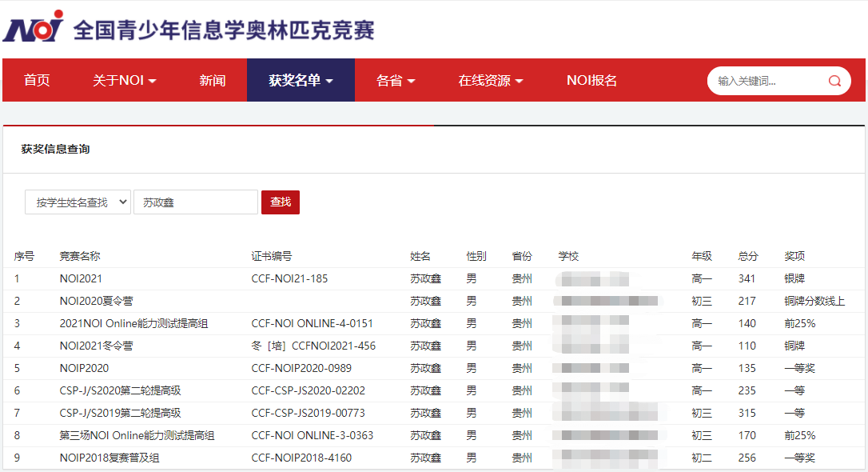The image size is (868, 472).
Task: Click certificate number CCF-NOIP2020-0989
Action: [x=301, y=369]
